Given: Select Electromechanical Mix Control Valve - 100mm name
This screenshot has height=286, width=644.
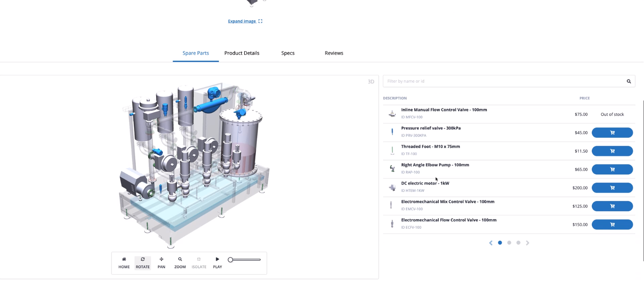Looking at the screenshot, I should 448,201.
